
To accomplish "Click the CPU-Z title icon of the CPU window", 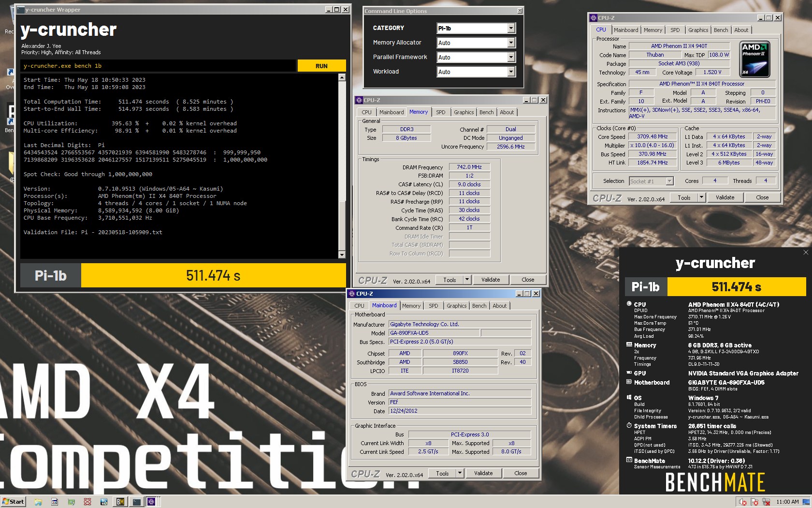I will click(x=594, y=18).
